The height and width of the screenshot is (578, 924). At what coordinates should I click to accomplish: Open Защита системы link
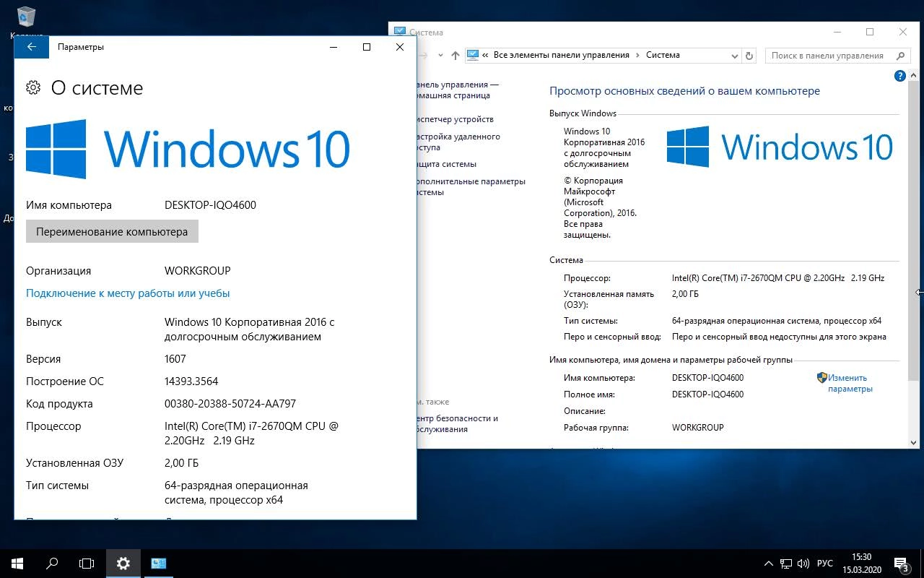click(446, 164)
